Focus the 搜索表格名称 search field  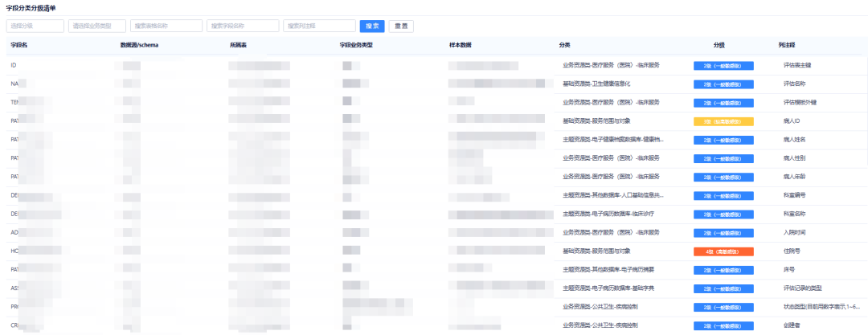tap(166, 26)
